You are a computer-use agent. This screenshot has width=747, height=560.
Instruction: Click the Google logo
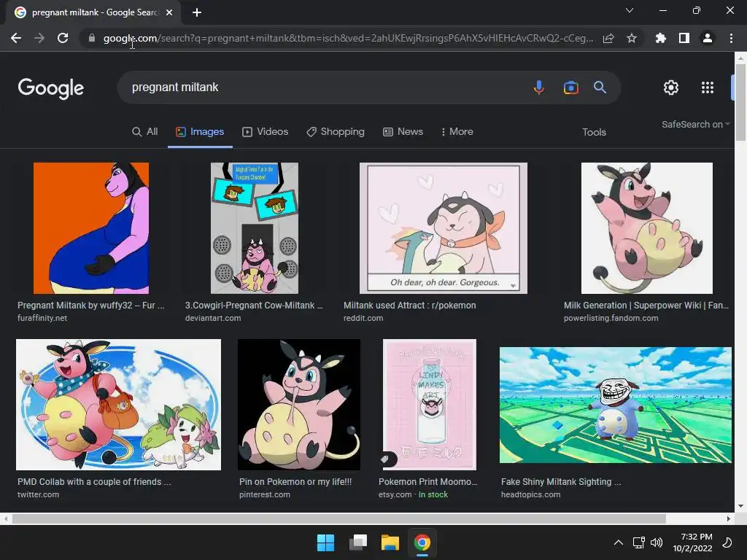pos(51,88)
